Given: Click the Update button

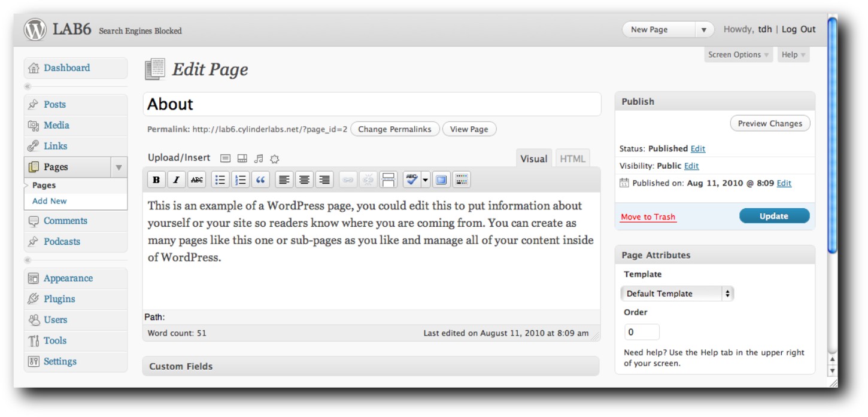Looking at the screenshot, I should point(774,216).
